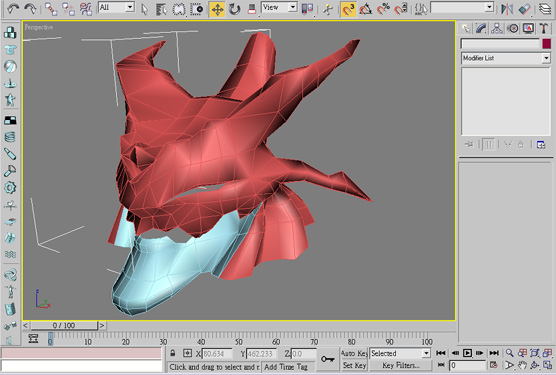
Task: Open the Key Filters... dialog
Action: pos(401,365)
